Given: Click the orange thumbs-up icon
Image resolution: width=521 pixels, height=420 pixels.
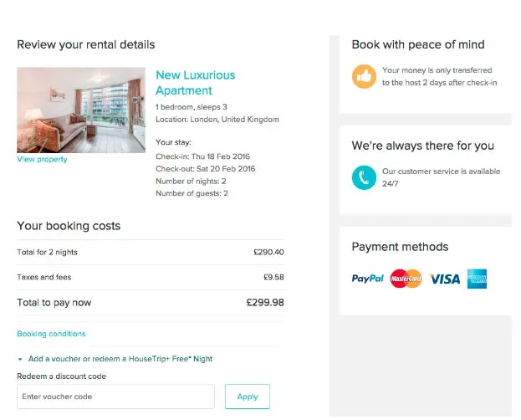Looking at the screenshot, I should tap(364, 76).
